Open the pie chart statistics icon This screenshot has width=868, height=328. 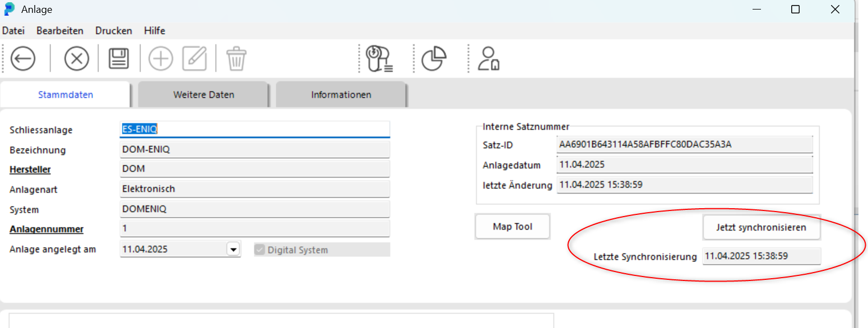(434, 58)
